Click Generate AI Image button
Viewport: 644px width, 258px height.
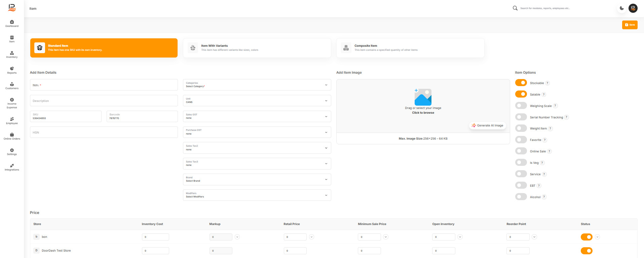click(487, 125)
